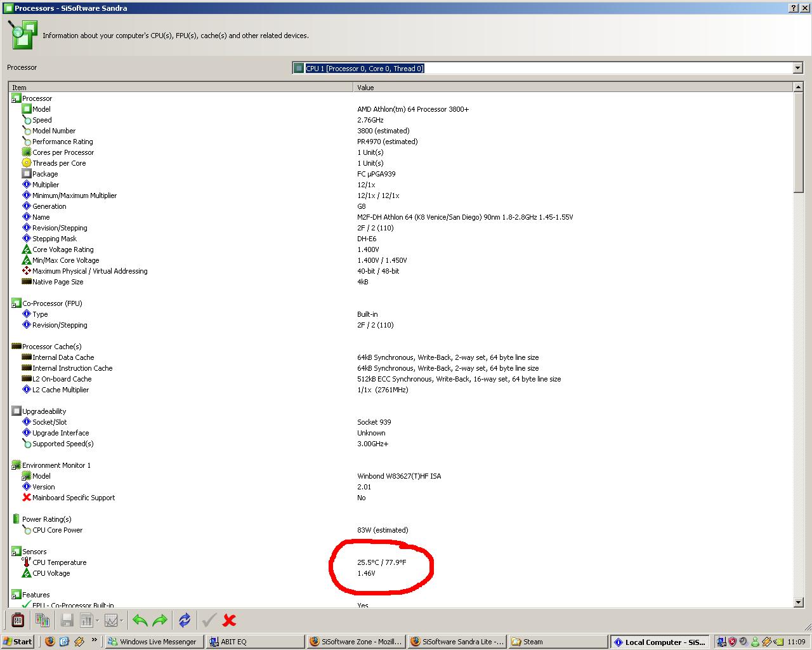Open the bar chart icon dropdown arrow

(x=97, y=620)
